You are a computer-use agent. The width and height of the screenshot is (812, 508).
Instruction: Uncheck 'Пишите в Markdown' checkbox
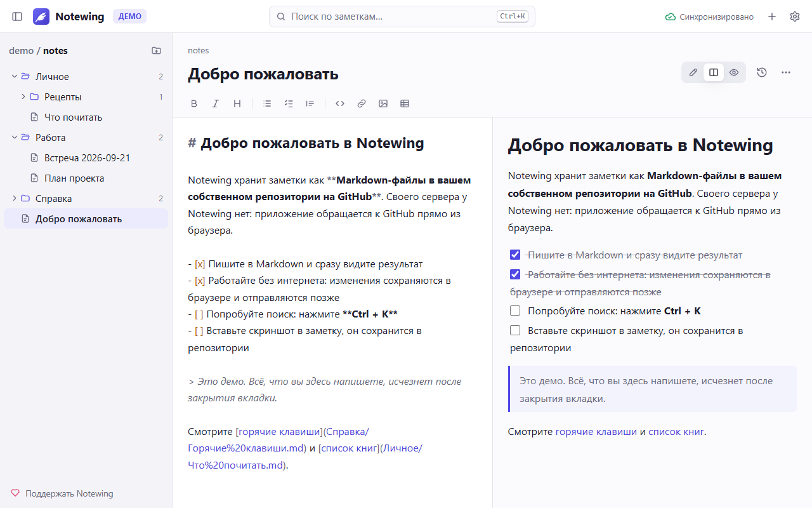(515, 255)
